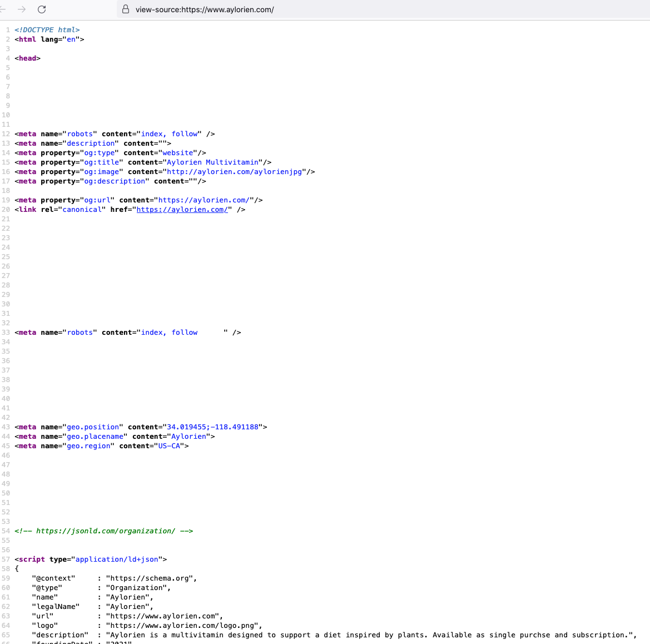Click line number 57 in the gutter
Screen dimensions: 650x644
click(x=6, y=559)
